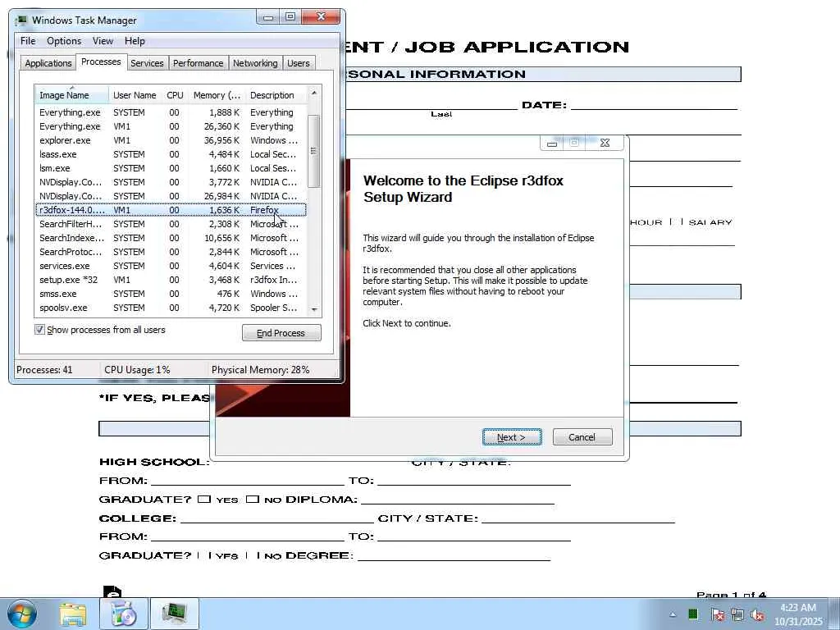Check the high school graduate NO box
The height and width of the screenshot is (630, 840).
click(x=253, y=500)
